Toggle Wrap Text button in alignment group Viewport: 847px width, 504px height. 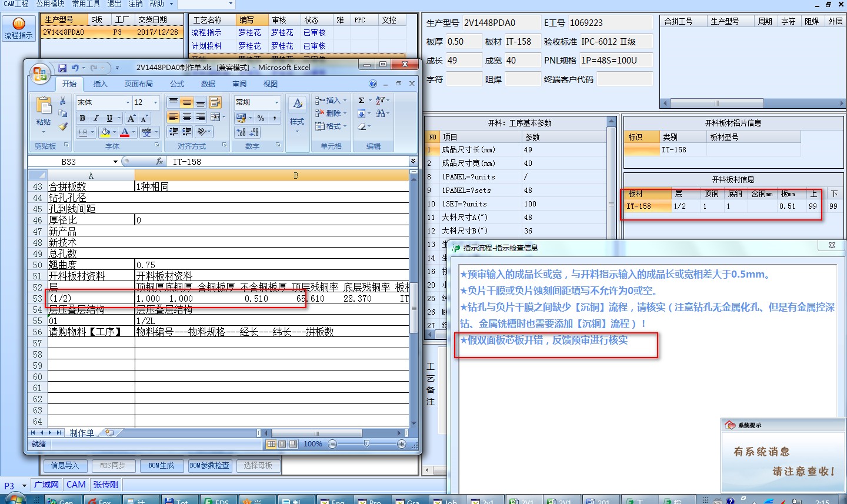coord(215,102)
